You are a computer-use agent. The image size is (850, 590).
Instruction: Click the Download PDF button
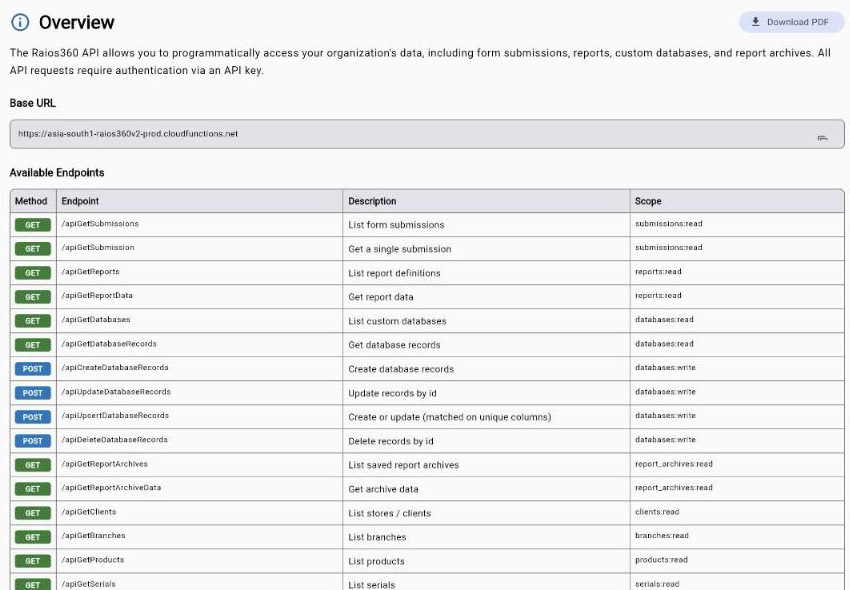point(791,22)
